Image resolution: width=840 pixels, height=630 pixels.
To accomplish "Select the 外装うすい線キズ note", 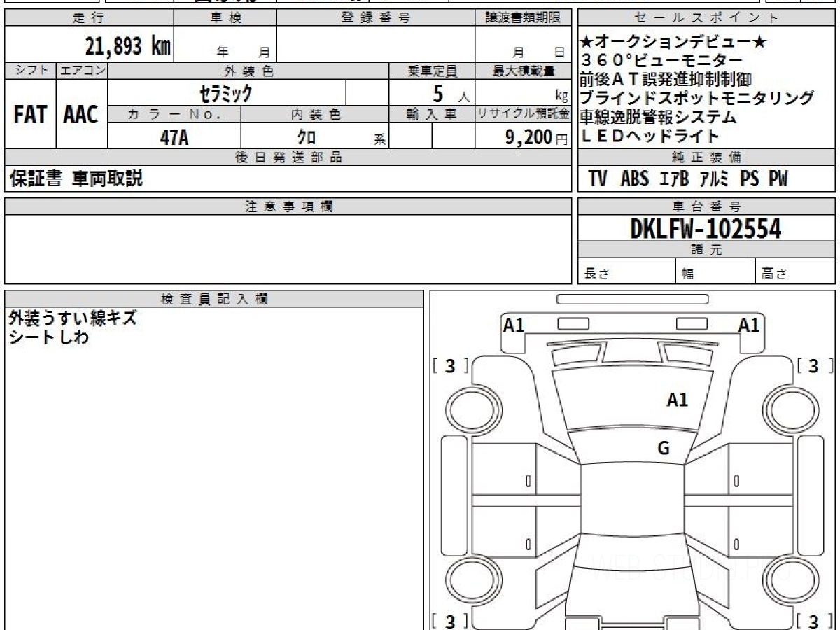I will click(x=73, y=319).
